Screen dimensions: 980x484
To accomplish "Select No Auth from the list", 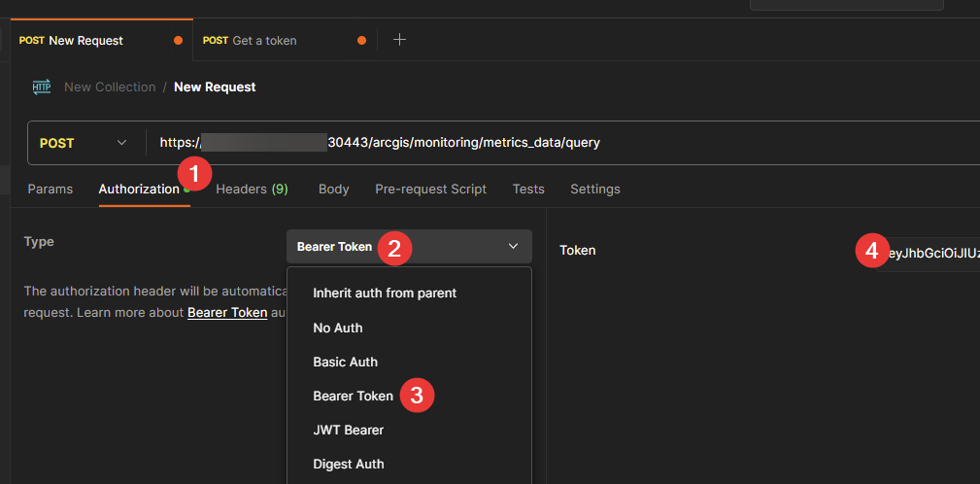I will point(338,328).
